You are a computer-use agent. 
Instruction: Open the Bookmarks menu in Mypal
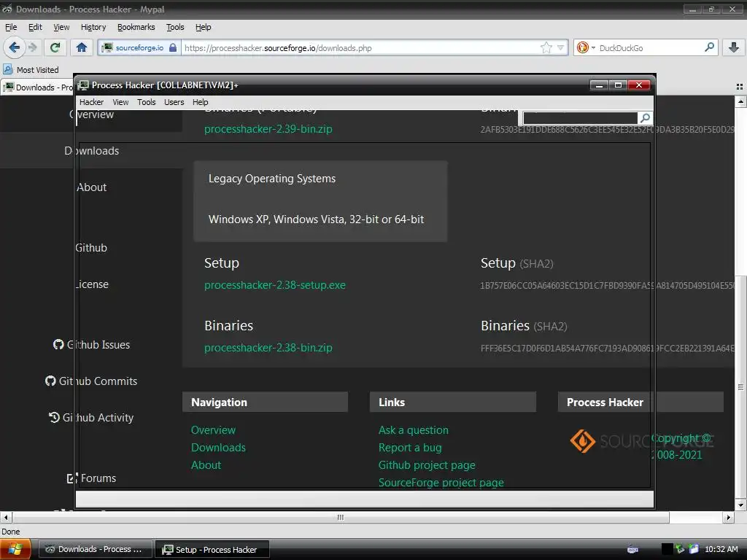pos(136,27)
